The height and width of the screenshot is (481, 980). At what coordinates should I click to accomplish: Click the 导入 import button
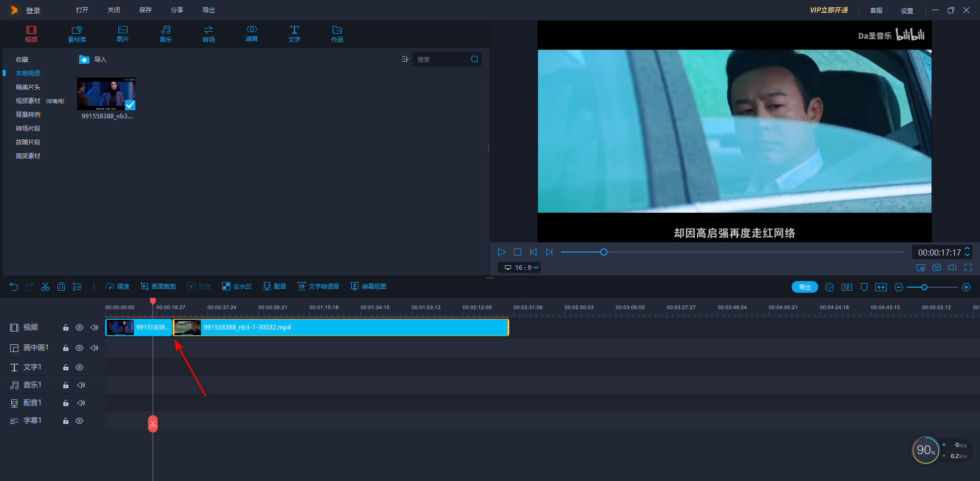[93, 60]
